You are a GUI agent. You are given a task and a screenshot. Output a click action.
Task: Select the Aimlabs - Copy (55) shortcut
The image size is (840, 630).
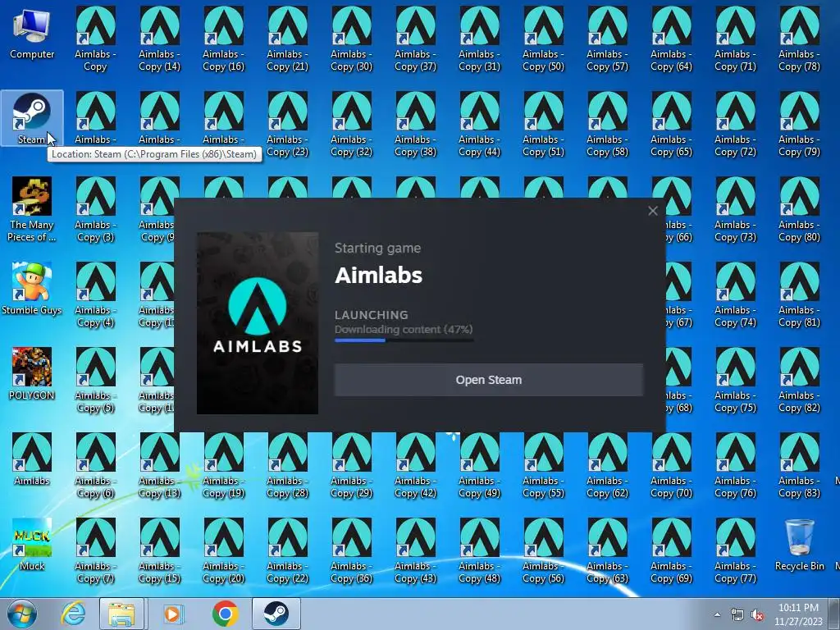pyautogui.click(x=543, y=466)
